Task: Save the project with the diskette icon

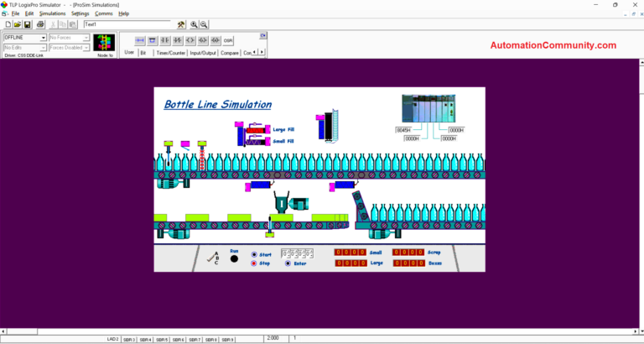Action: (27, 24)
